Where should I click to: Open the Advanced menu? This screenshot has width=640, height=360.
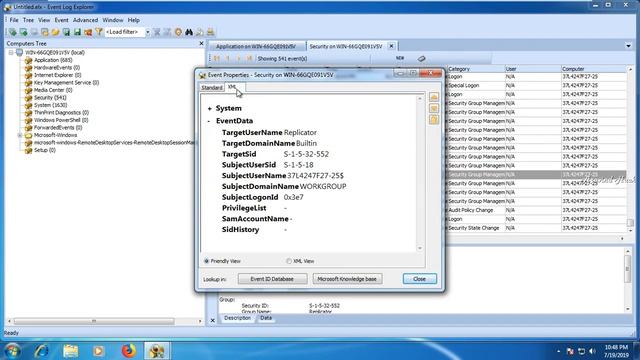[85, 20]
